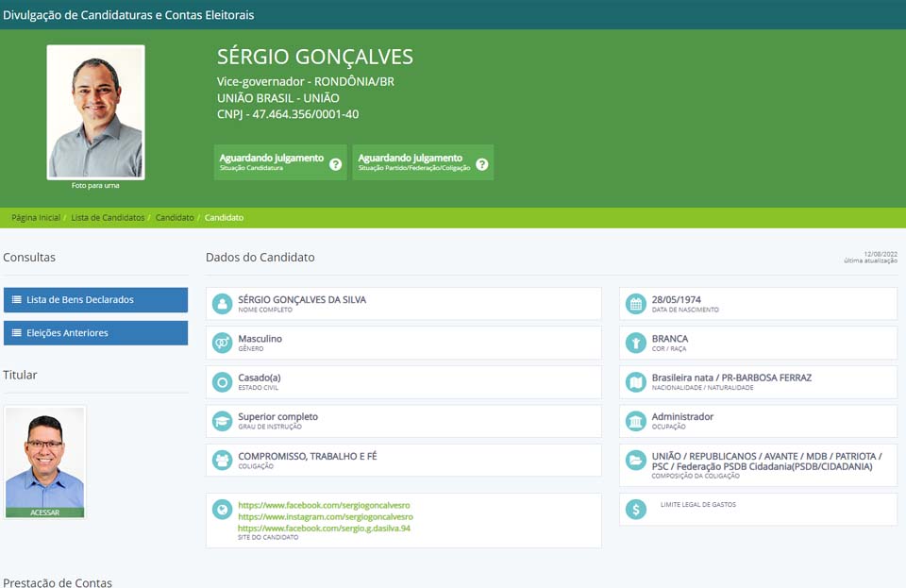Screen dimensions: 906x588
Task: Click the building icon beside Ocupação
Action: point(635,421)
